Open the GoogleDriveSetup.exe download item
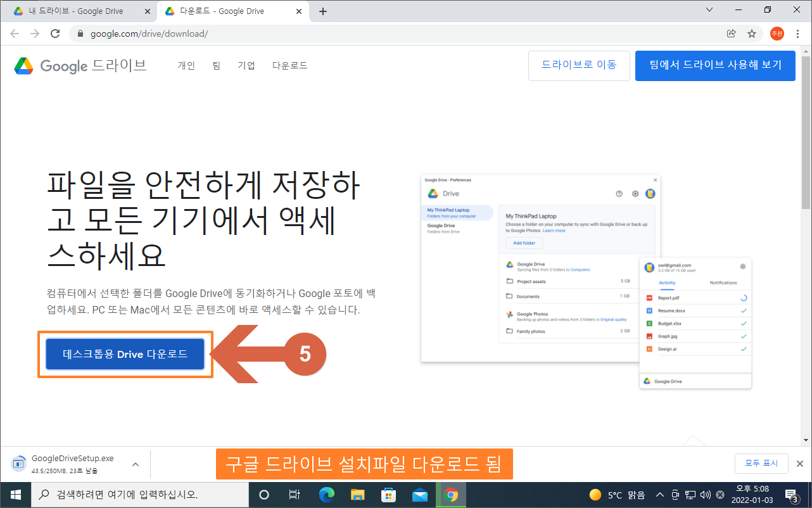Screen dimensions: 812x508 click(65, 464)
